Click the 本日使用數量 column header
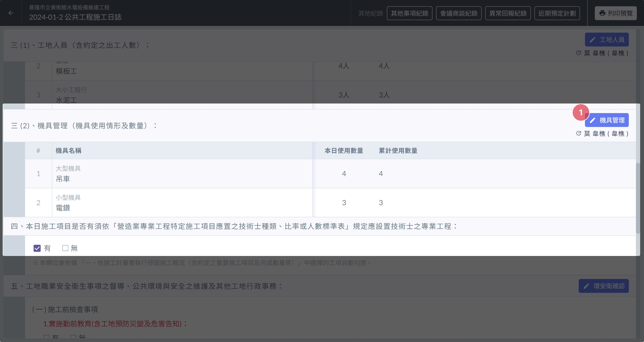 pyautogui.click(x=344, y=151)
